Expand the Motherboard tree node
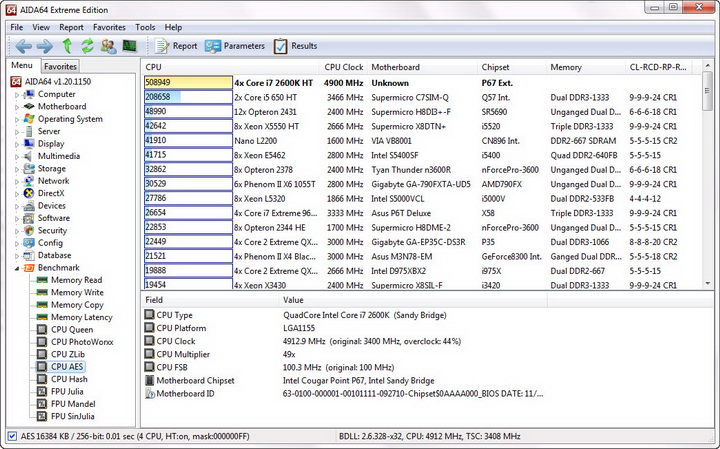Image resolution: width=720 pixels, height=449 pixels. [x=17, y=107]
